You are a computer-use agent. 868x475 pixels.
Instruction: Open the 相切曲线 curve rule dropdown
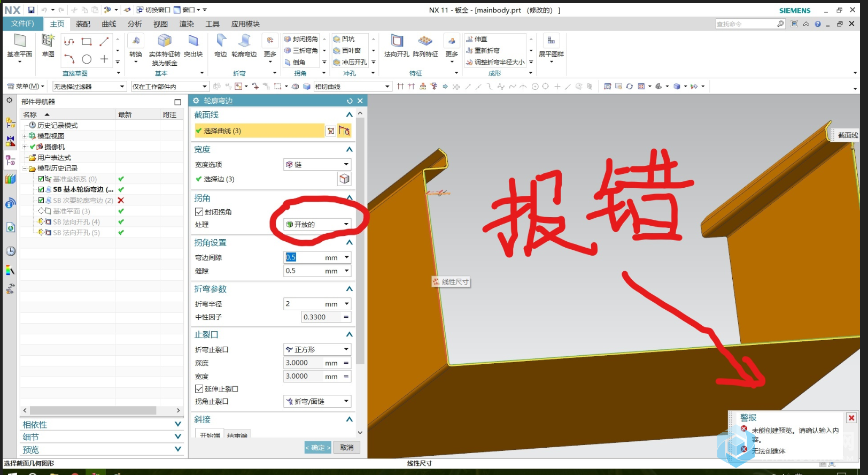(353, 86)
